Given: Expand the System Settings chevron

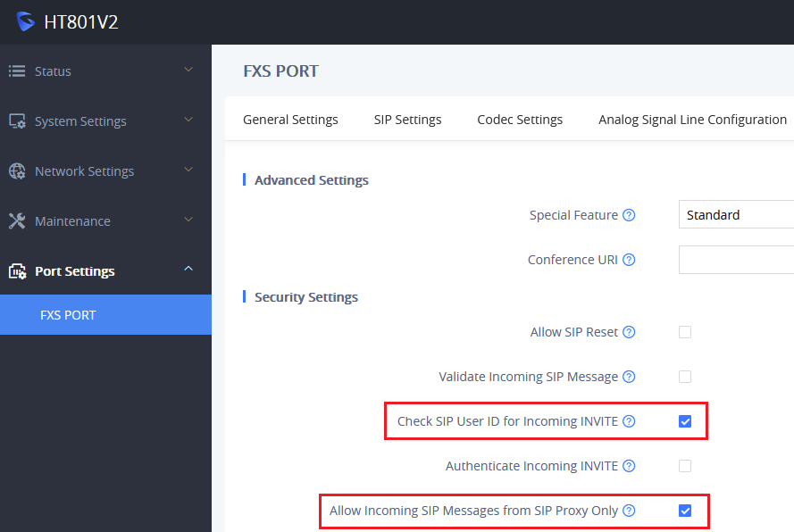Looking at the screenshot, I should (188, 120).
